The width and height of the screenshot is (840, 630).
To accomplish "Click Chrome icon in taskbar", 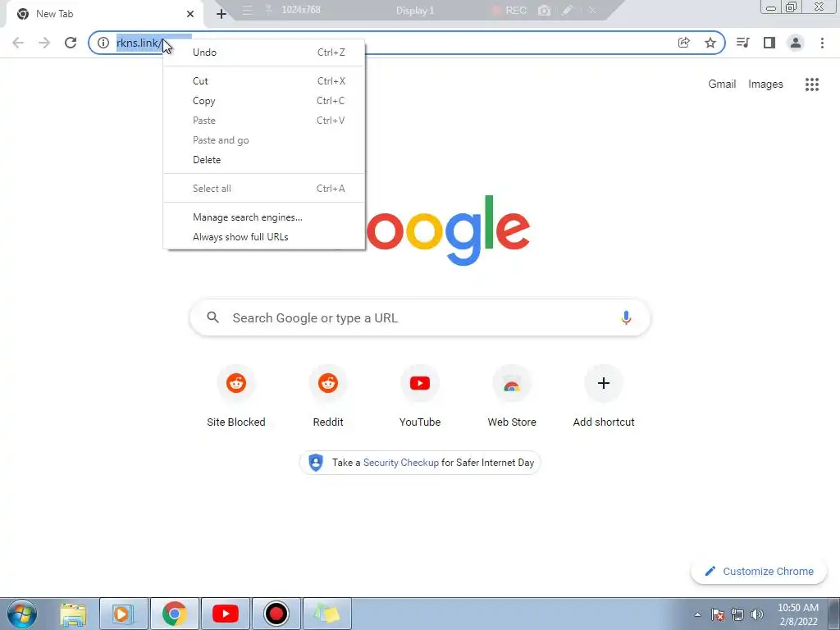I will coord(174,614).
